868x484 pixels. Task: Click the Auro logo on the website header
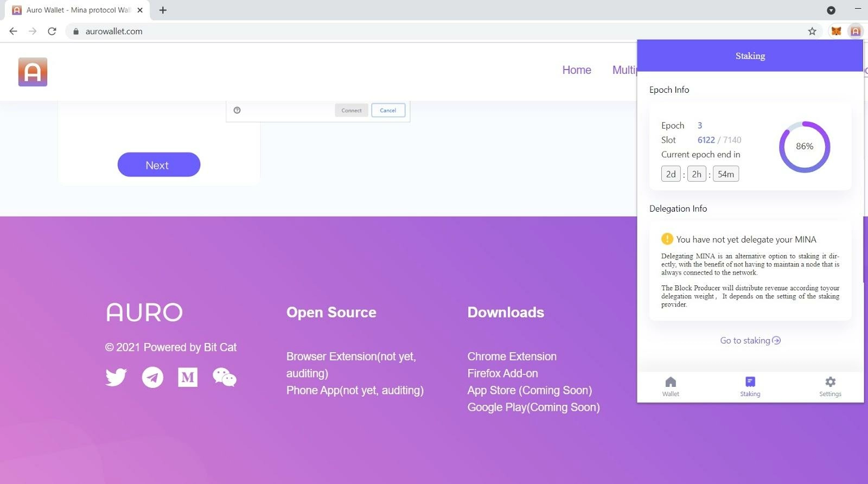(x=33, y=72)
